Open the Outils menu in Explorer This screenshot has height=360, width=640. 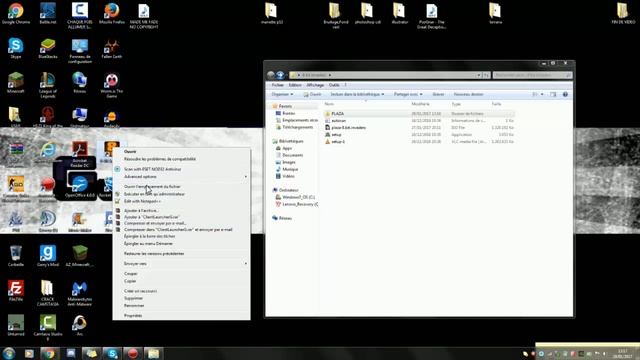coord(334,85)
